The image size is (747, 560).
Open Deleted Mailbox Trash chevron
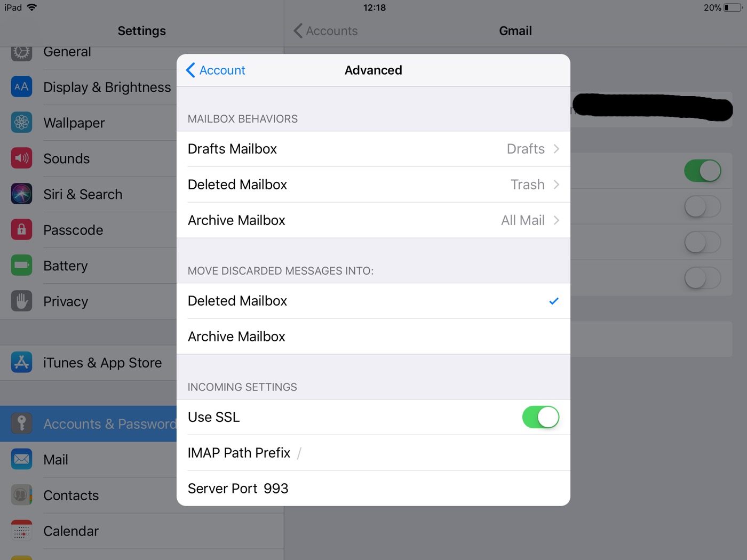click(x=557, y=185)
